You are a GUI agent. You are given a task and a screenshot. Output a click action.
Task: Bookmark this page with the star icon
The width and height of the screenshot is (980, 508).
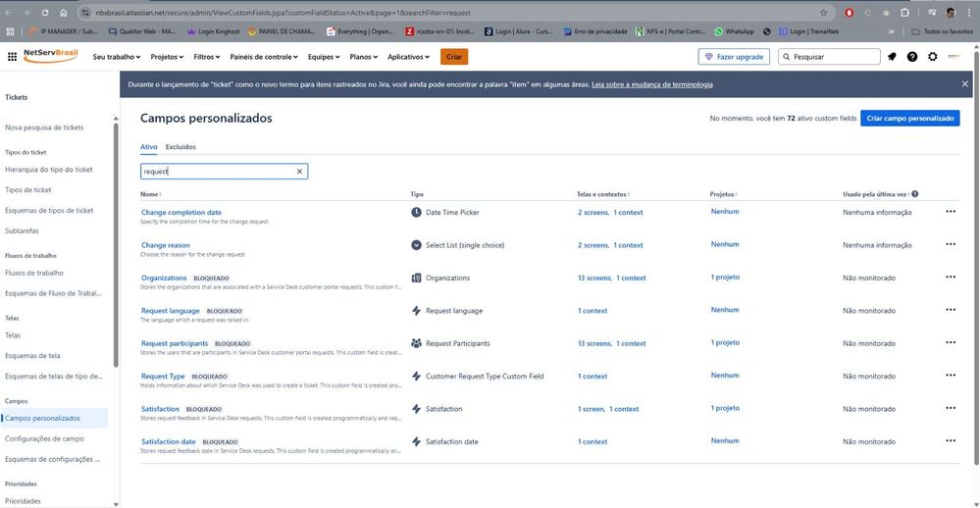(x=824, y=13)
